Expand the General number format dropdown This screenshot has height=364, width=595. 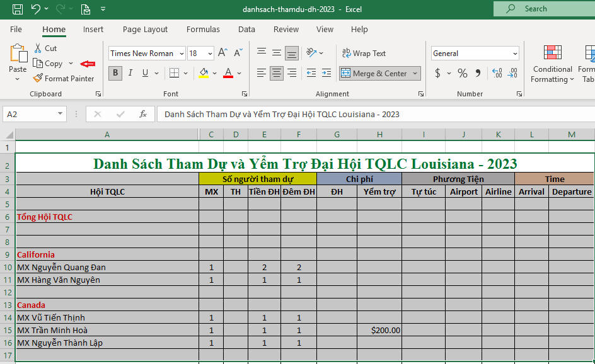[x=515, y=54]
